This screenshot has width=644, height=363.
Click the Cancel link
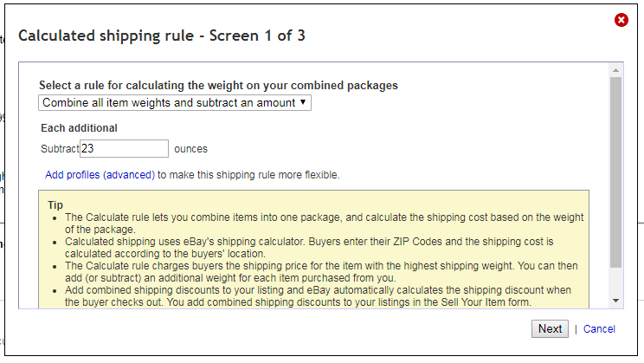[599, 329]
